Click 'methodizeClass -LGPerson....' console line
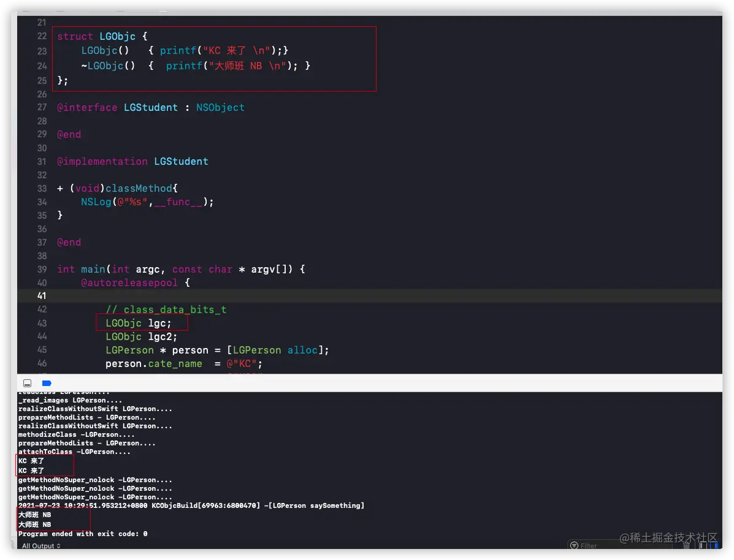The image size is (734, 560). [76, 434]
